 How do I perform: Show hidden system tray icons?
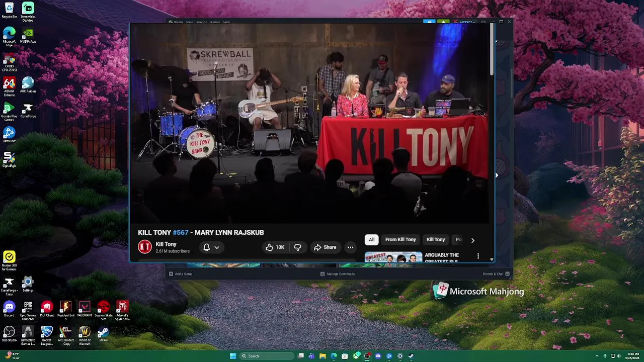[x=597, y=356]
